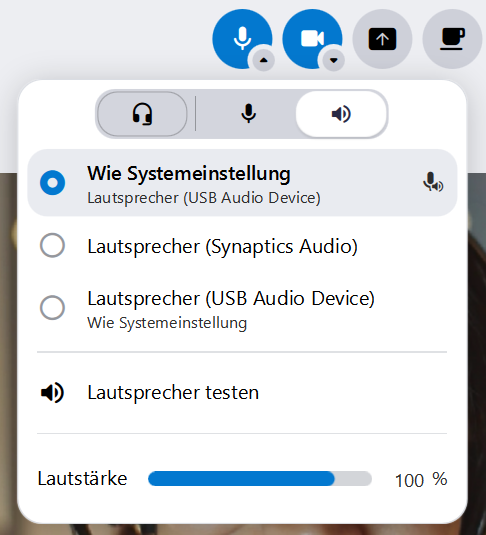Switch to the headset devices tab
The height and width of the screenshot is (535, 486).
(x=142, y=114)
